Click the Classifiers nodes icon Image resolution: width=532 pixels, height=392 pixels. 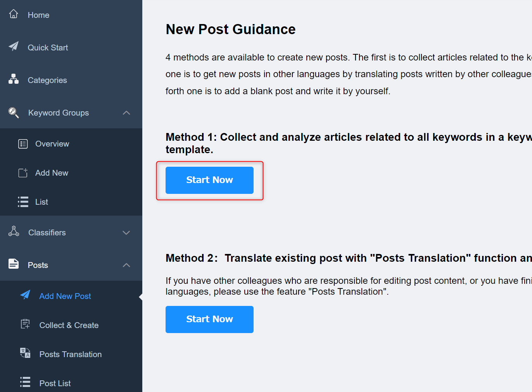14,231
